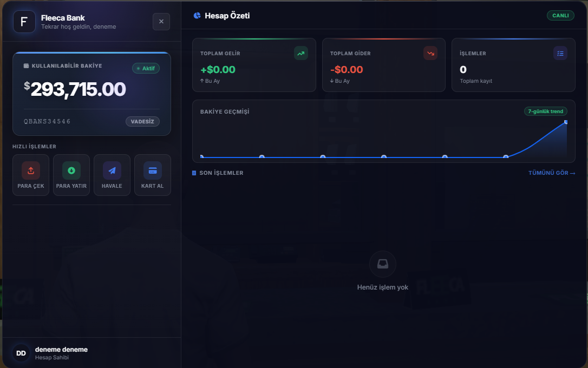The image size is (588, 368).
Task: Click the Hesap Özeti pie chart icon
Action: (197, 15)
